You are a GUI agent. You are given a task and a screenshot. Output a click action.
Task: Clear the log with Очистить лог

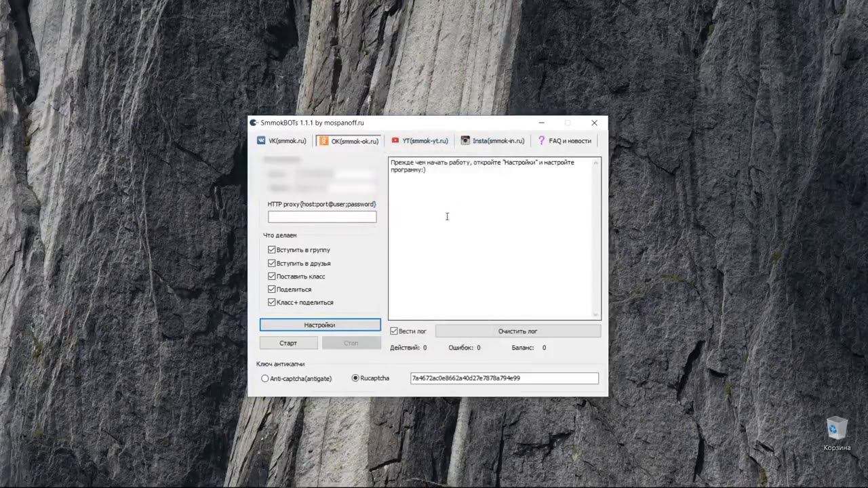(x=518, y=331)
